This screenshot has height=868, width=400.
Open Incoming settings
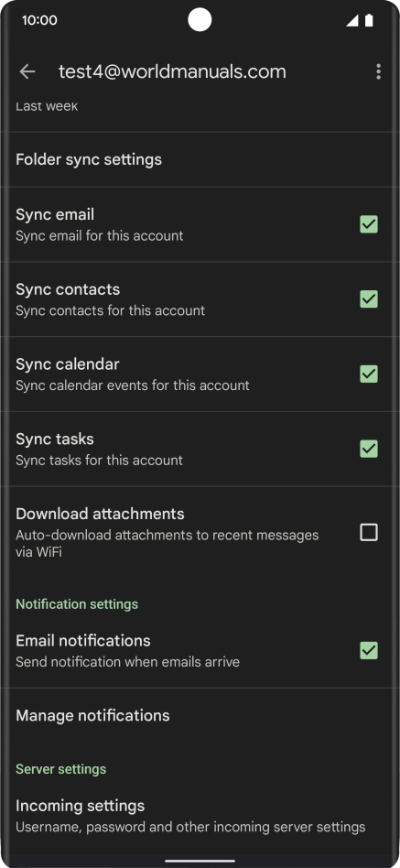(x=200, y=816)
